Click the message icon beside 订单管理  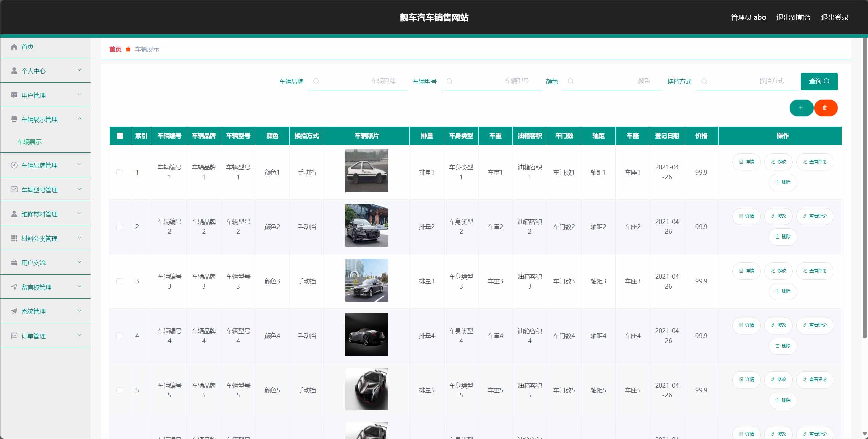[x=14, y=336]
